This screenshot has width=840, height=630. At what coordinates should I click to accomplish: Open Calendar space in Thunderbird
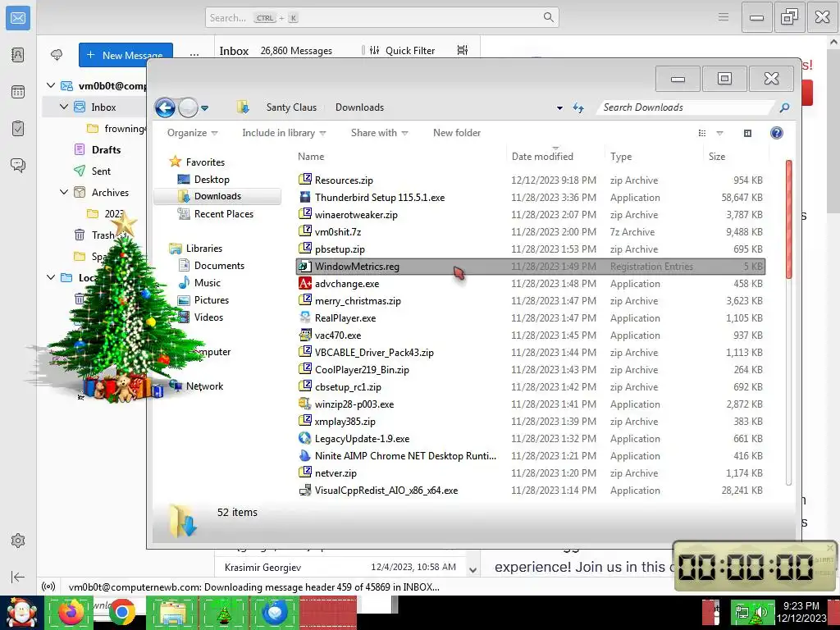point(18,92)
